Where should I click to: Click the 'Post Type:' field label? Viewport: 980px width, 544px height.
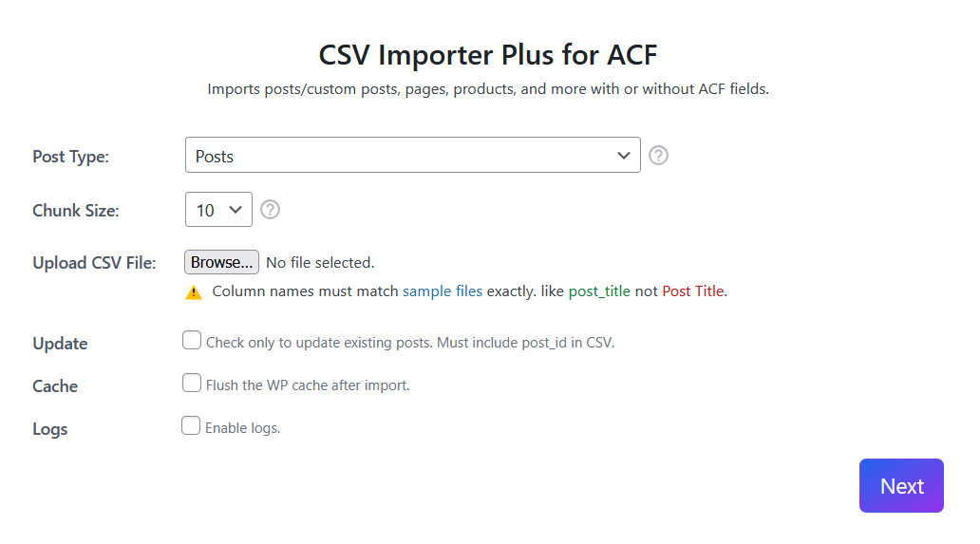point(71,157)
